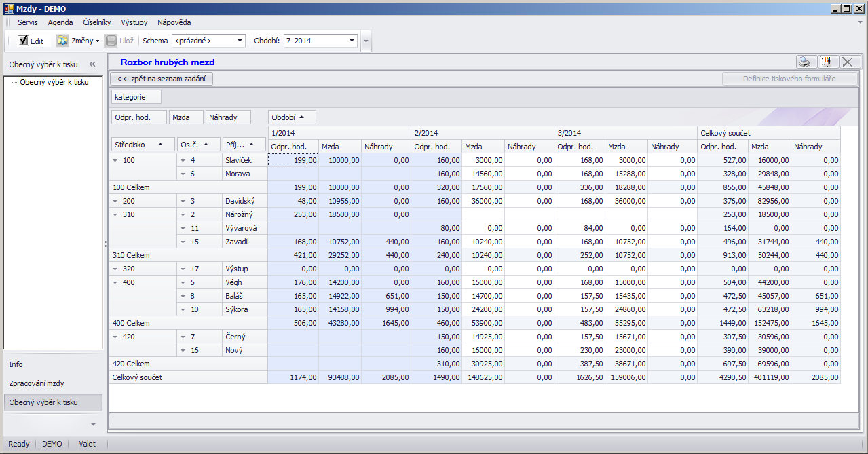This screenshot has height=454, width=868.
Task: Select Zpracování mzdy in navigation pane
Action: click(x=37, y=383)
